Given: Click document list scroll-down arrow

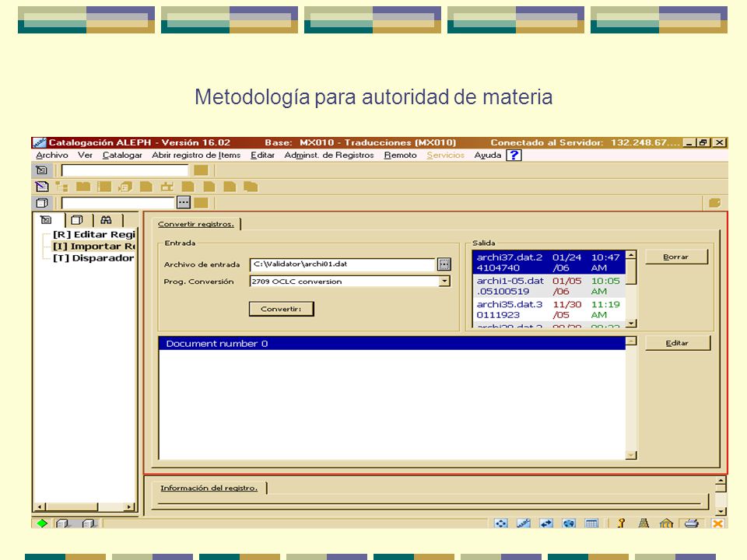Looking at the screenshot, I should pos(631,455).
